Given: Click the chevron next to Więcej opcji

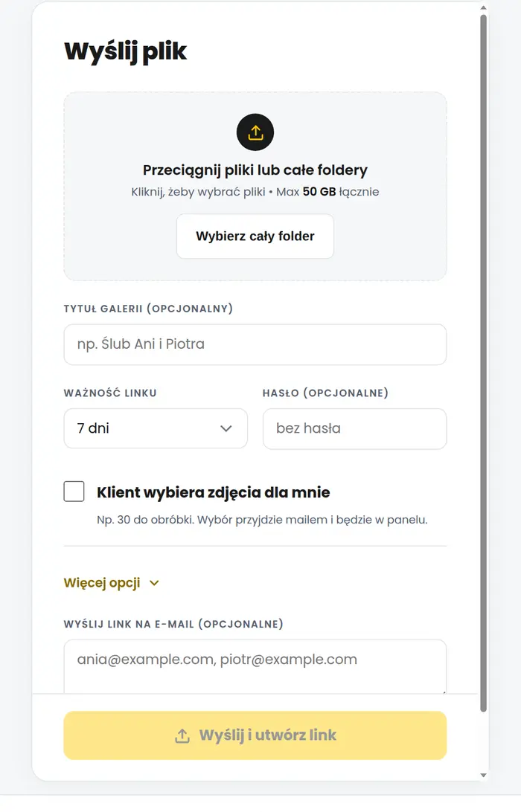Looking at the screenshot, I should 154,583.
